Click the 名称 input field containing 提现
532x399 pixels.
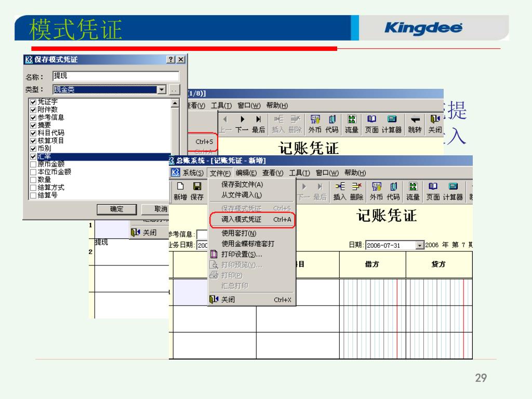click(x=116, y=76)
